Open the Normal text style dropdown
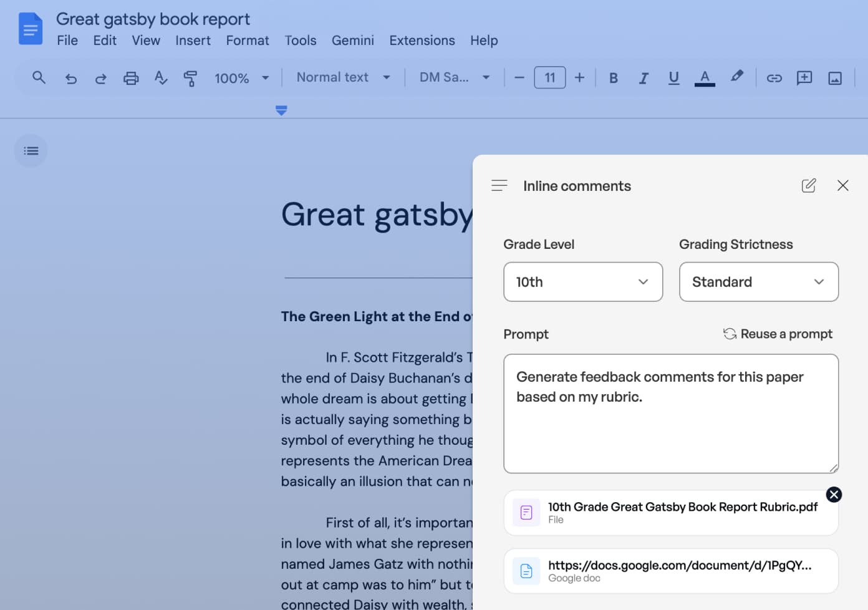This screenshot has height=610, width=868. click(x=343, y=77)
